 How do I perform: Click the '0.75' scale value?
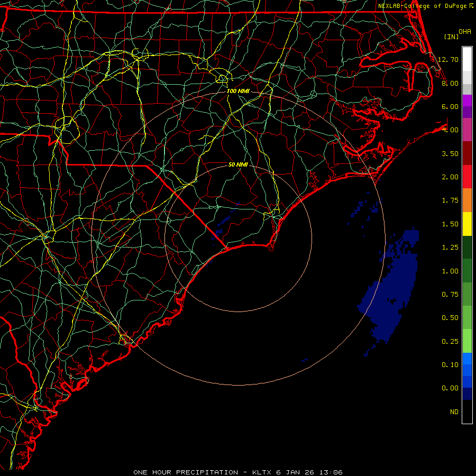(x=450, y=295)
